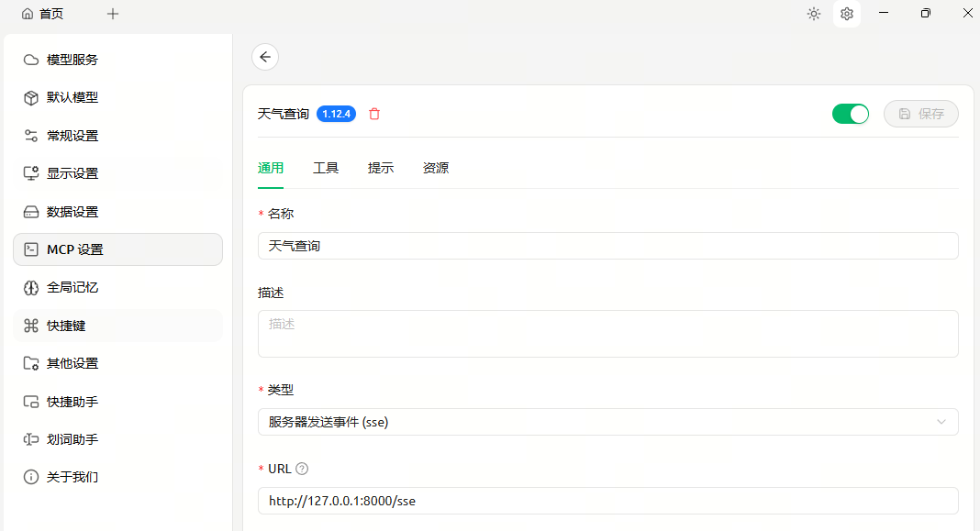Click the 1.12.4 version badge
Viewport: 980px width, 531px height.
click(336, 114)
